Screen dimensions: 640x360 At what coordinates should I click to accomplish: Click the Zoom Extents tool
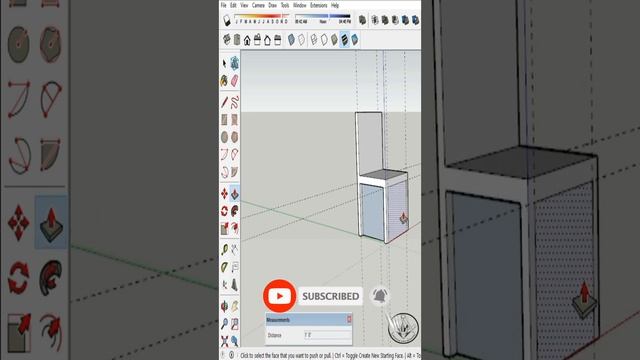(x=224, y=340)
